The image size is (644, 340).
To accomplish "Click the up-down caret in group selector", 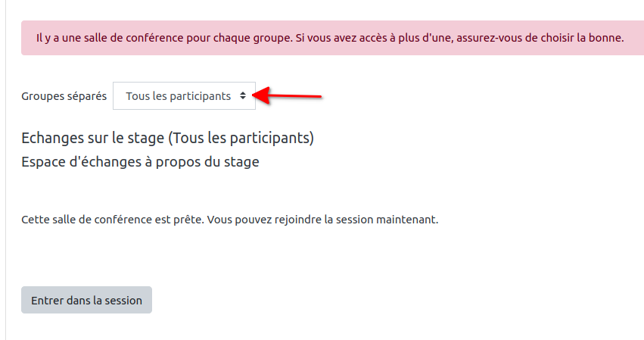I will coord(242,96).
